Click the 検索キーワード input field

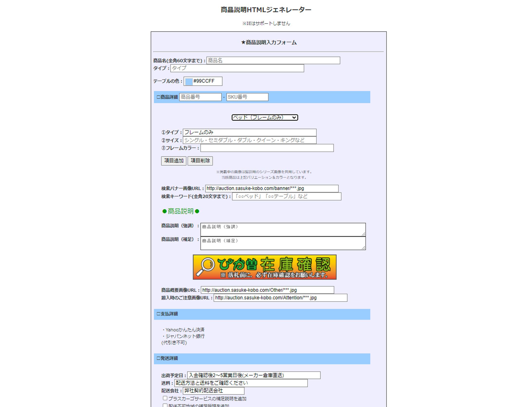[286, 196]
